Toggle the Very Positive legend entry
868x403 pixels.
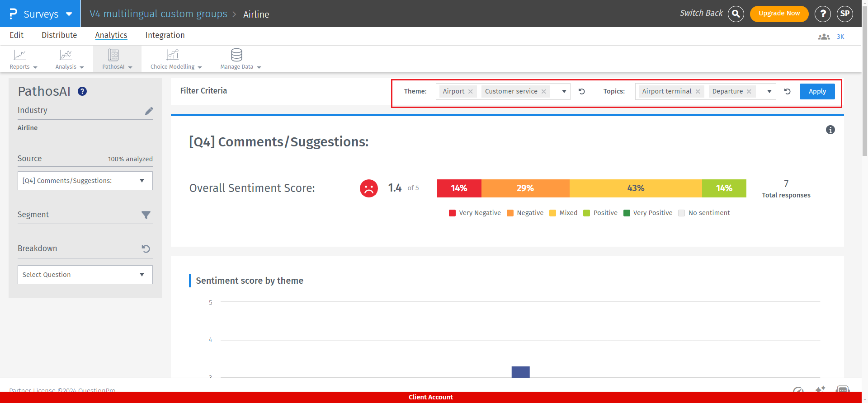pyautogui.click(x=648, y=213)
